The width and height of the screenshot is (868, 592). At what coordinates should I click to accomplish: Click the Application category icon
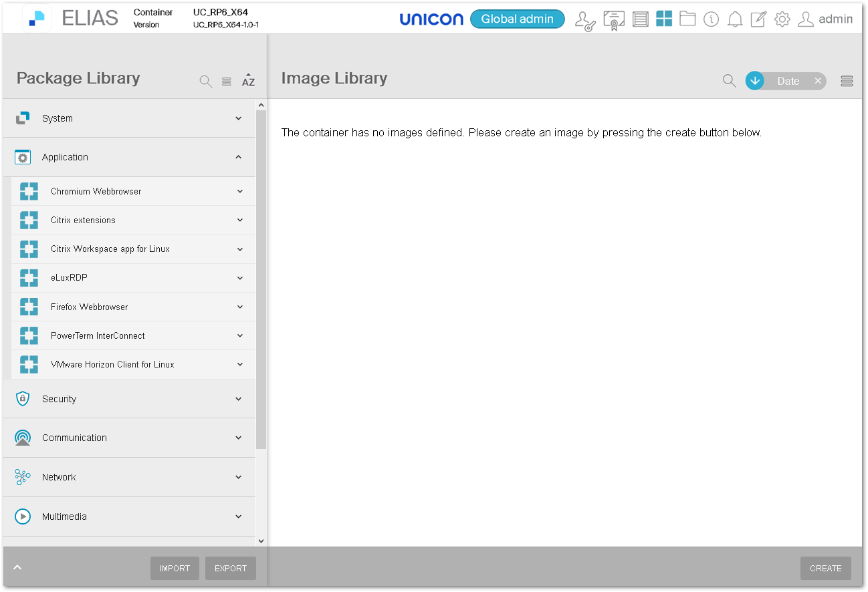23,157
